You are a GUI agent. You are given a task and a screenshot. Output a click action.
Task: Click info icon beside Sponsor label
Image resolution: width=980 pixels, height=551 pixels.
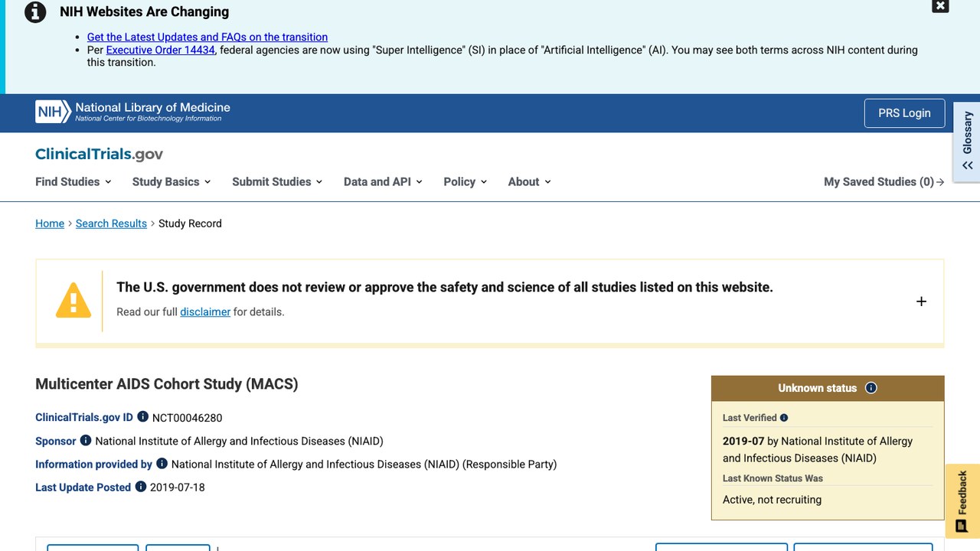[86, 440]
